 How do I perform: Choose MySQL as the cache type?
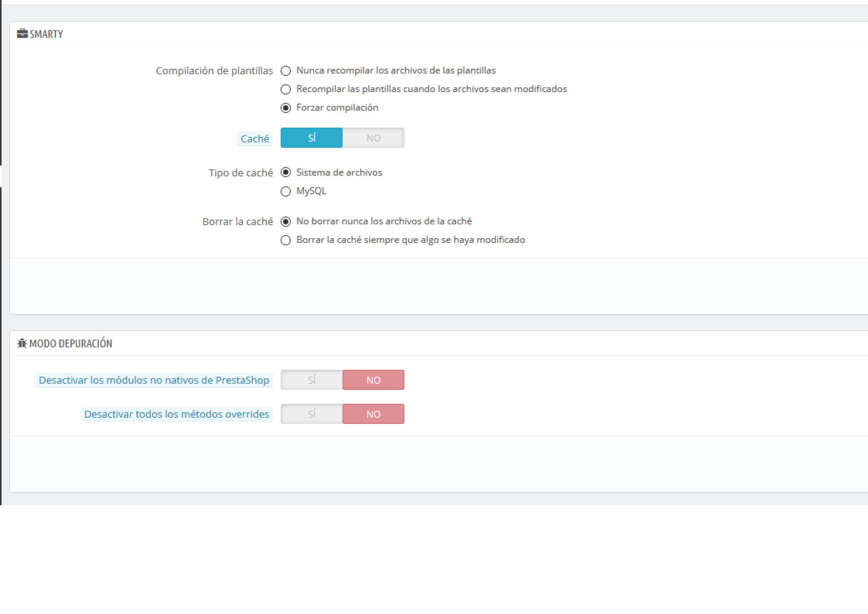pos(286,191)
